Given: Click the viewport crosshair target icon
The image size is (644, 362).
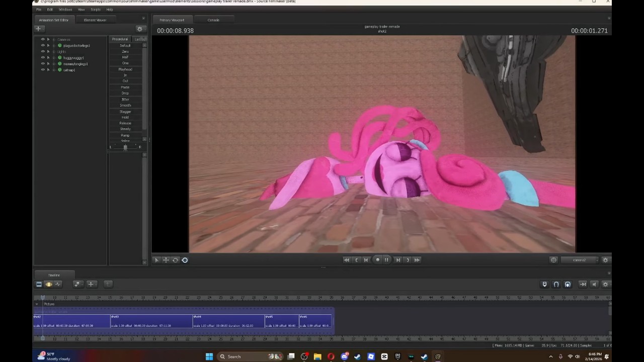Looking at the screenshot, I should click(x=553, y=260).
